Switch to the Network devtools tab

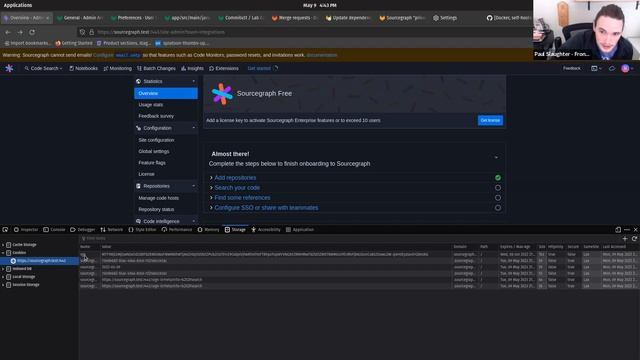tap(111, 230)
